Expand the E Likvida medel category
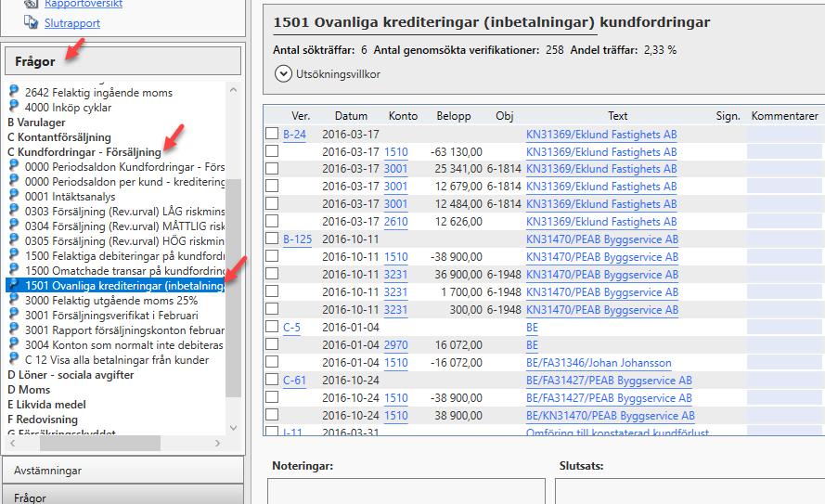The image size is (825, 504). (46, 404)
